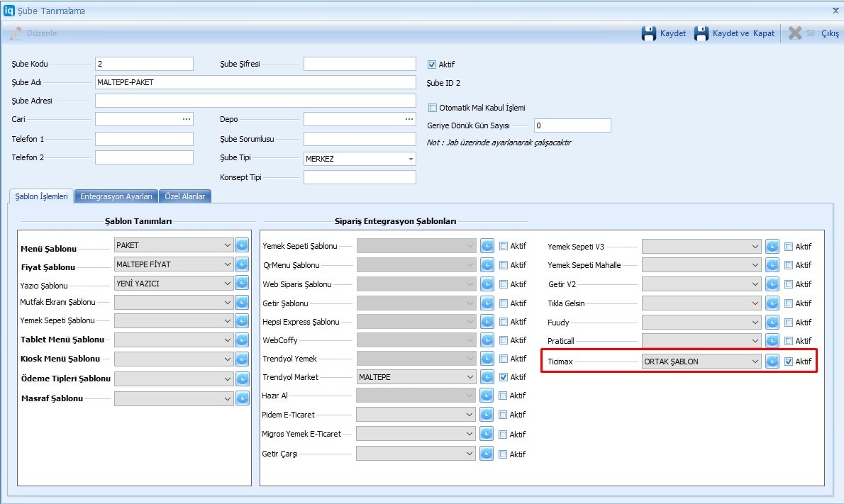Screen dimensions: 844x504
Task: Open the Trendyol Market dropdown showing MALTEPE
Action: 416,377
